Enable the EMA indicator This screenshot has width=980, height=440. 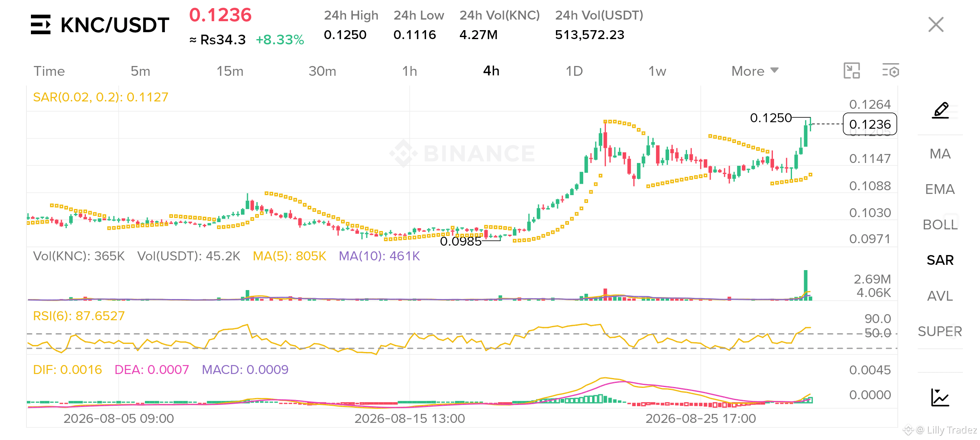point(940,189)
